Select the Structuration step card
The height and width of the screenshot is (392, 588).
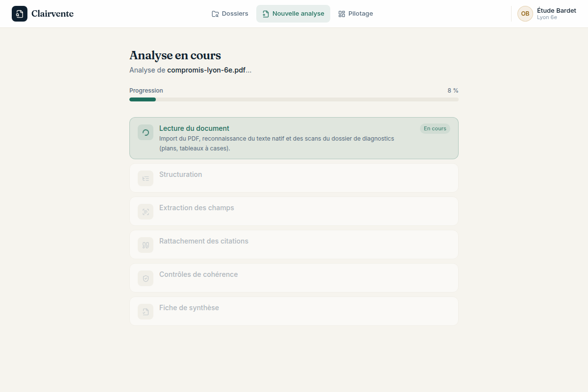pos(294,178)
